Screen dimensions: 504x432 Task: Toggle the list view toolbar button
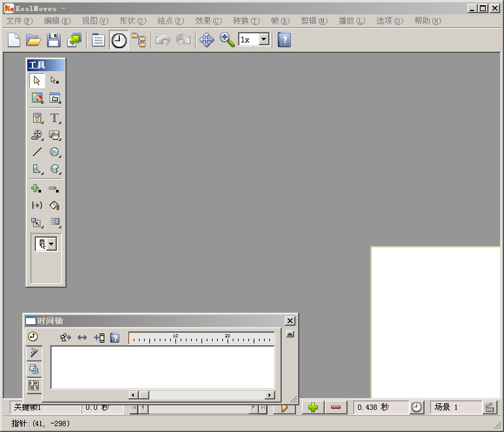(x=98, y=40)
